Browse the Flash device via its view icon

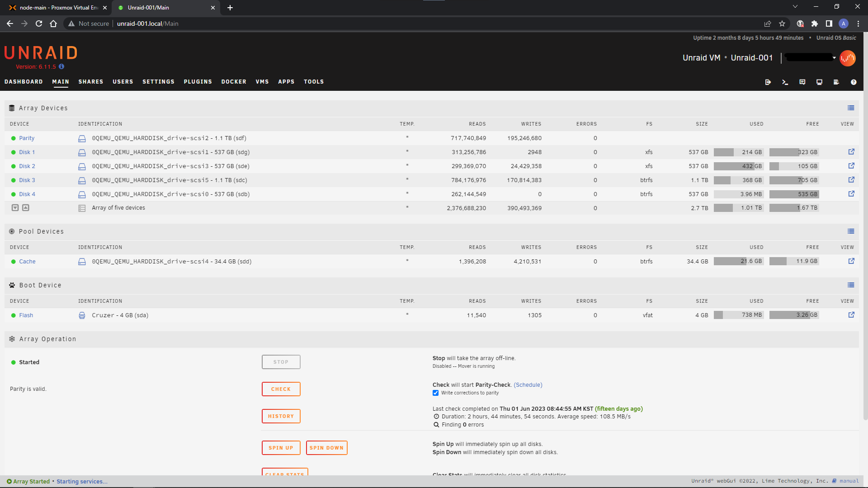(851, 315)
